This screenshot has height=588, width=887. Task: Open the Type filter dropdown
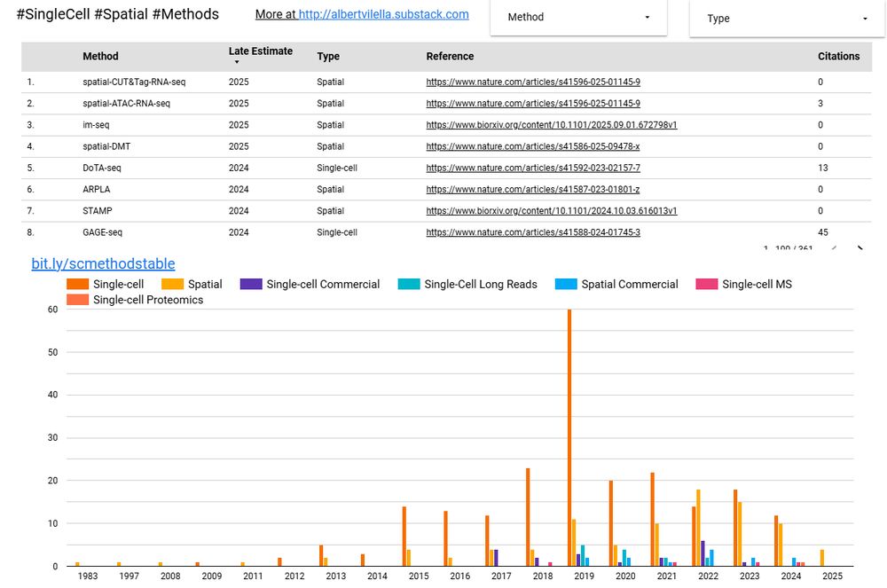point(787,19)
